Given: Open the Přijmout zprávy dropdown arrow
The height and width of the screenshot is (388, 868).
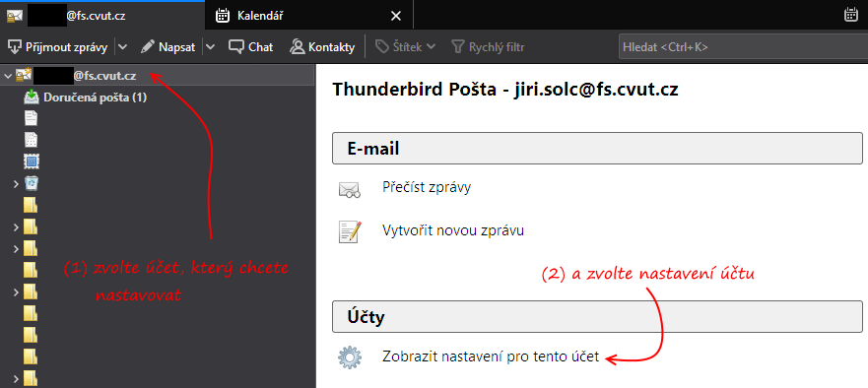Looking at the screenshot, I should coord(123,47).
